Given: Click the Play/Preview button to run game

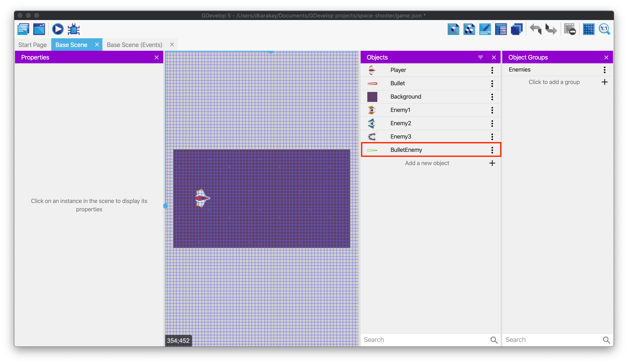Looking at the screenshot, I should (x=59, y=29).
